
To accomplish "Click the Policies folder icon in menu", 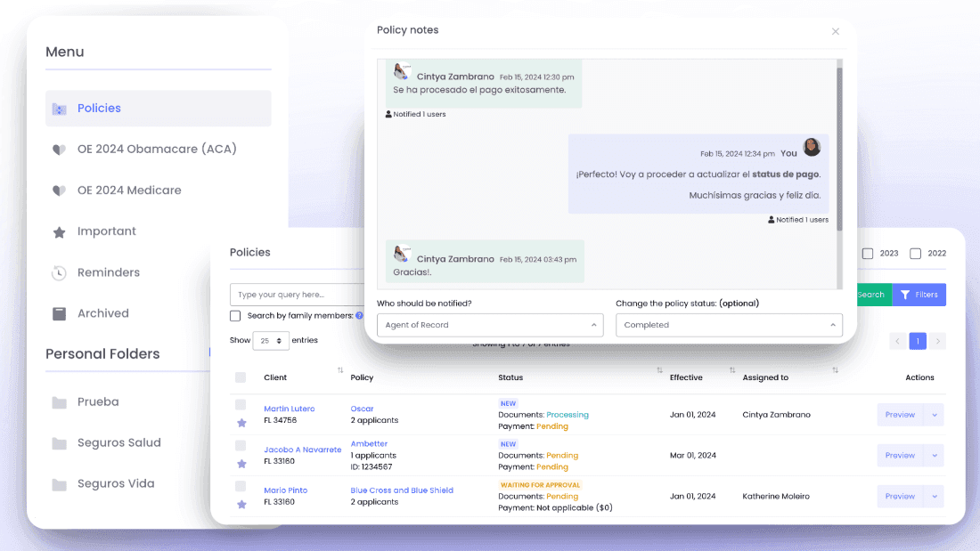I will click(59, 109).
